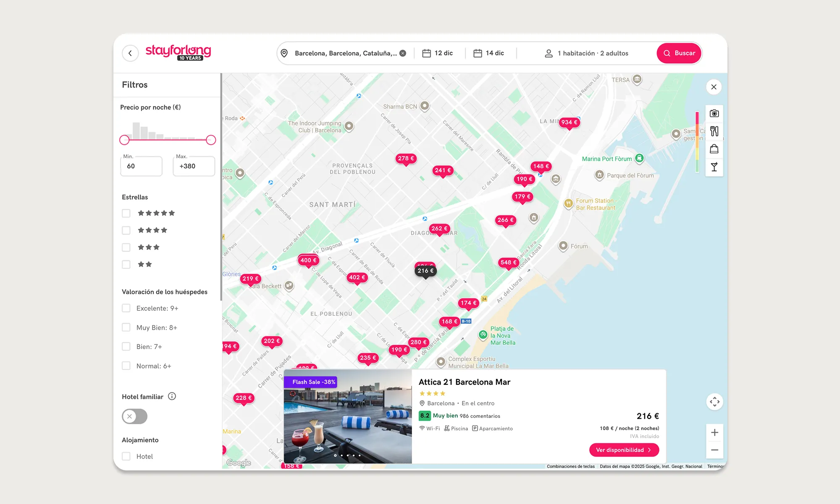
Task: Open the Hotel familiar info icon
Action: (172, 396)
